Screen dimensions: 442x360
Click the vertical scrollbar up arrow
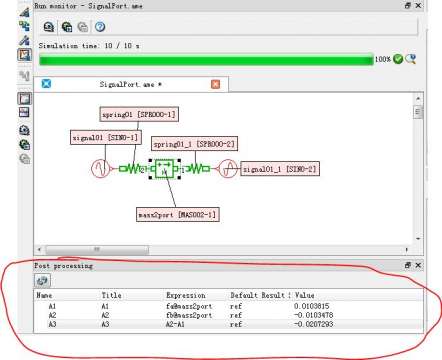click(x=418, y=99)
